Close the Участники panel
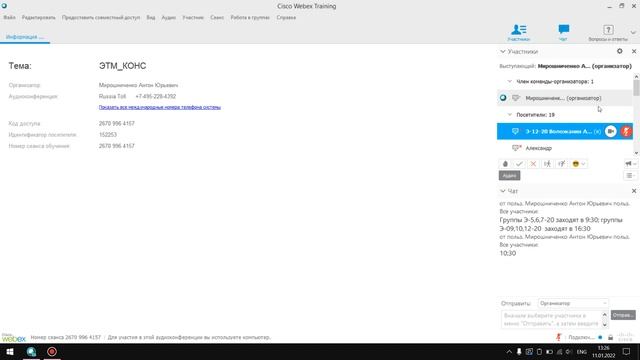 634,51
